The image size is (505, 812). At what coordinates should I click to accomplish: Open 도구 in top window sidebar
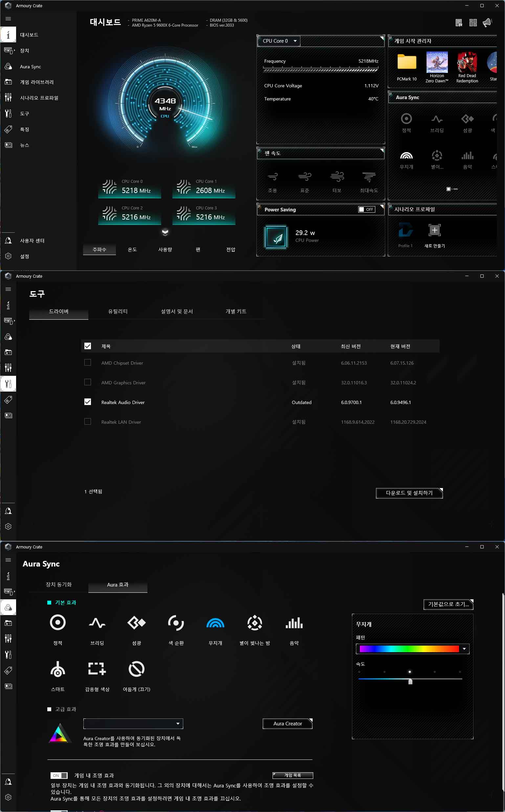coord(24,114)
